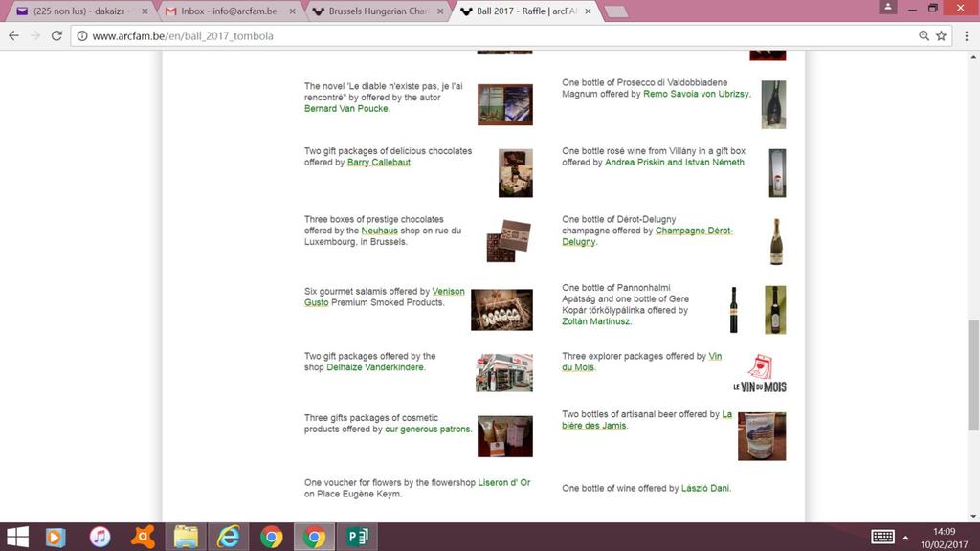Click the Prosecco Magnum bottle image

[773, 104]
